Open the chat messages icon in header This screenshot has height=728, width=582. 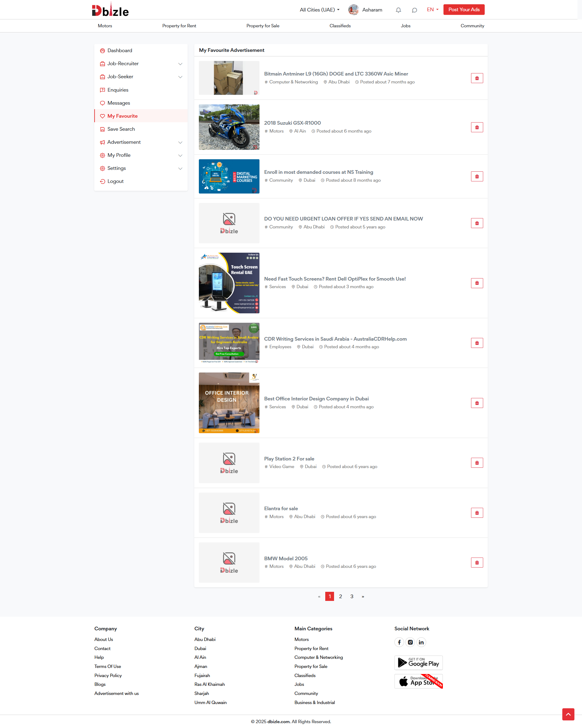414,10
